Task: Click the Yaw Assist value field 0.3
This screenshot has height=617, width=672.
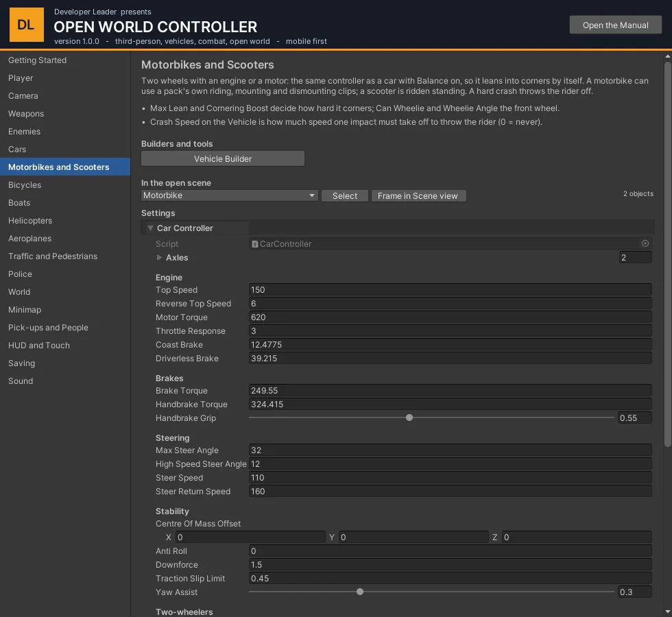Action: pyautogui.click(x=635, y=592)
